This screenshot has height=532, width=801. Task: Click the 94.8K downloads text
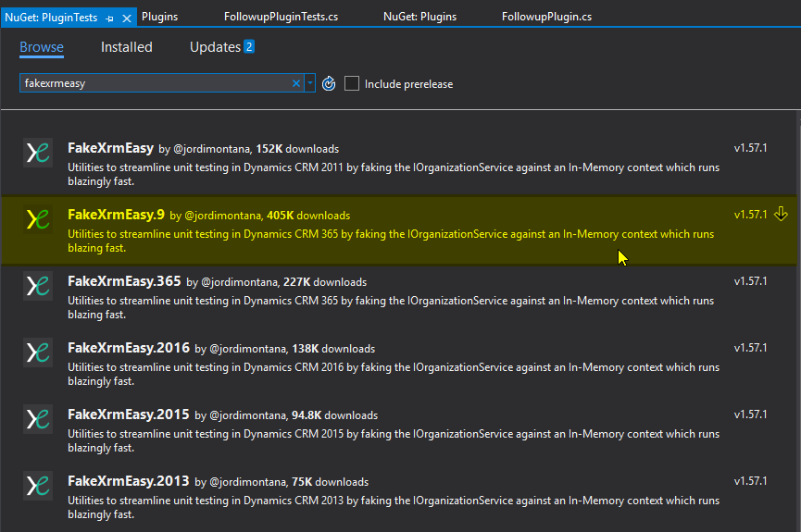point(334,415)
